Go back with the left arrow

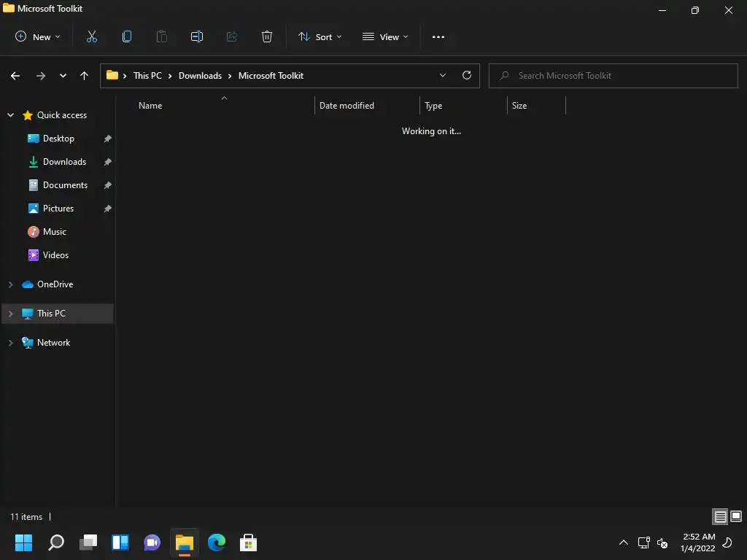[x=15, y=76]
